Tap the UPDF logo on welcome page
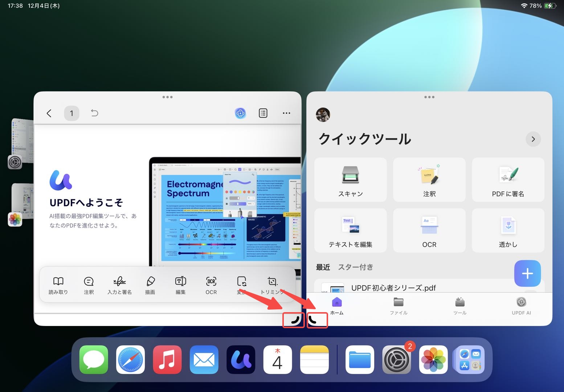Viewport: 564px width, 392px height. point(61,180)
